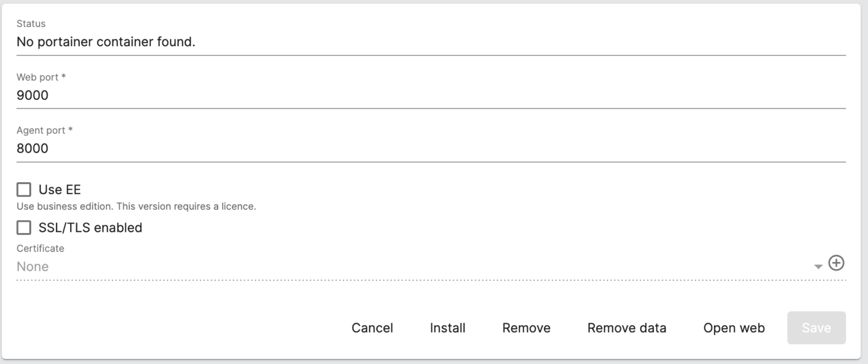This screenshot has width=868, height=364.
Task: Install the portainer container
Action: [x=448, y=328]
